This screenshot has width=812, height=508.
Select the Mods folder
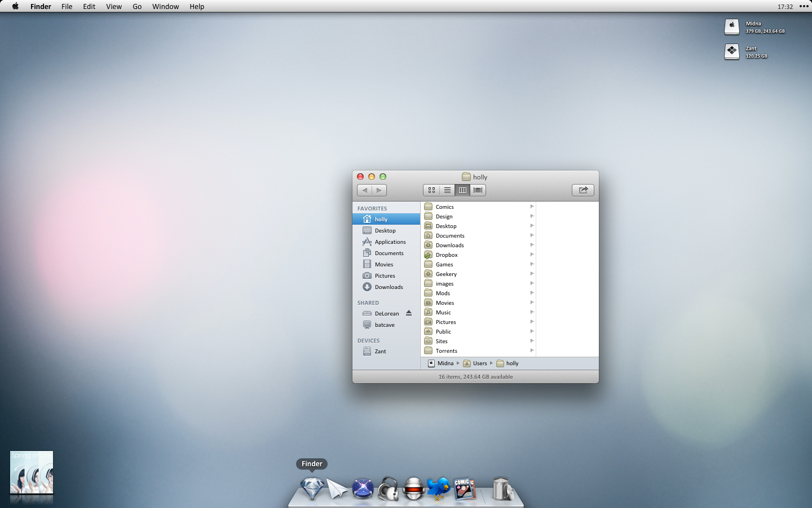pos(478,293)
